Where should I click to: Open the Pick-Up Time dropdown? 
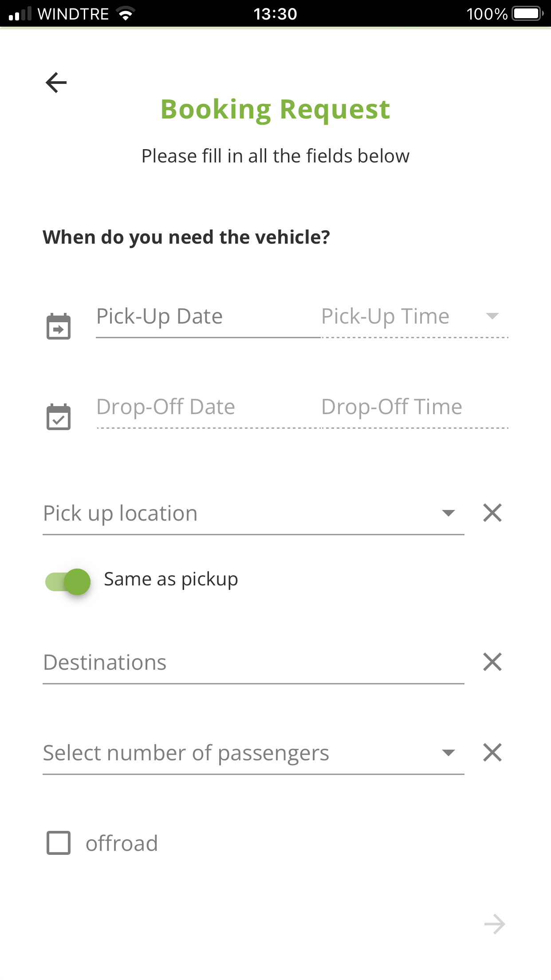(414, 317)
